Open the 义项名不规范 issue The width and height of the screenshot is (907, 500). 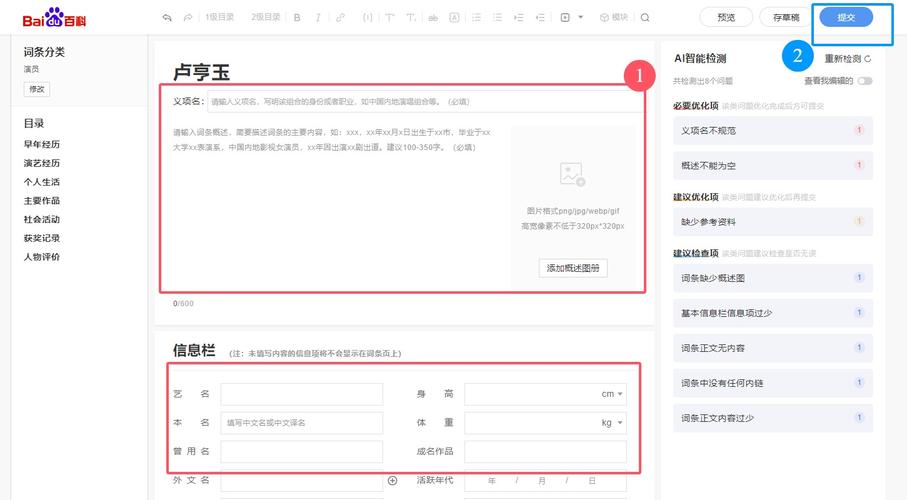pyautogui.click(x=773, y=131)
